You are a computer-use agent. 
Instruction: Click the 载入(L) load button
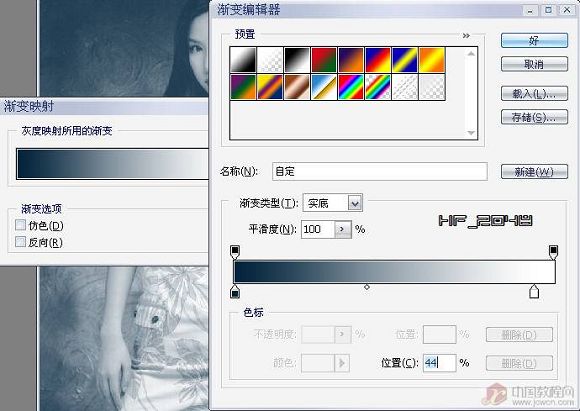534,94
